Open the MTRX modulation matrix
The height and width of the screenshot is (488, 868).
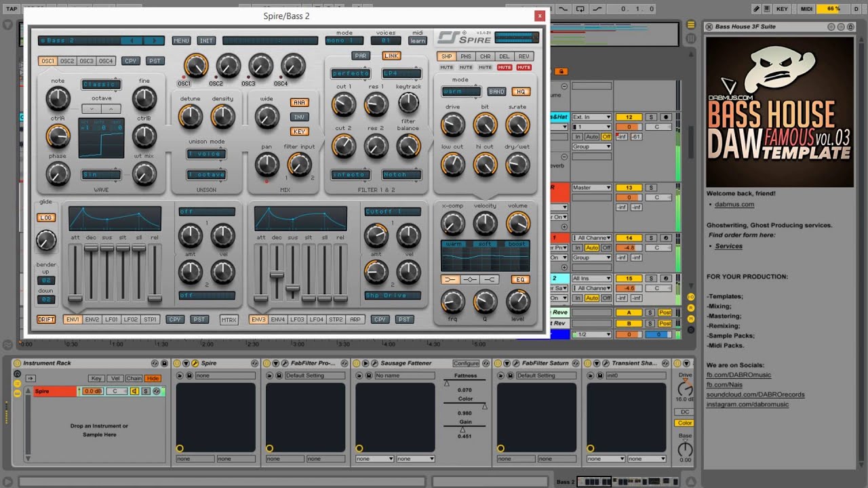point(229,320)
